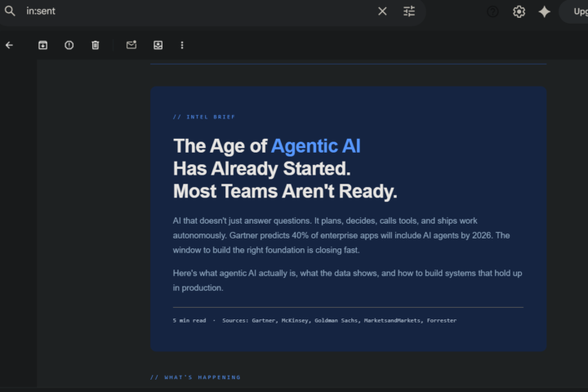
Task: Open the Settings gear
Action: (x=519, y=11)
